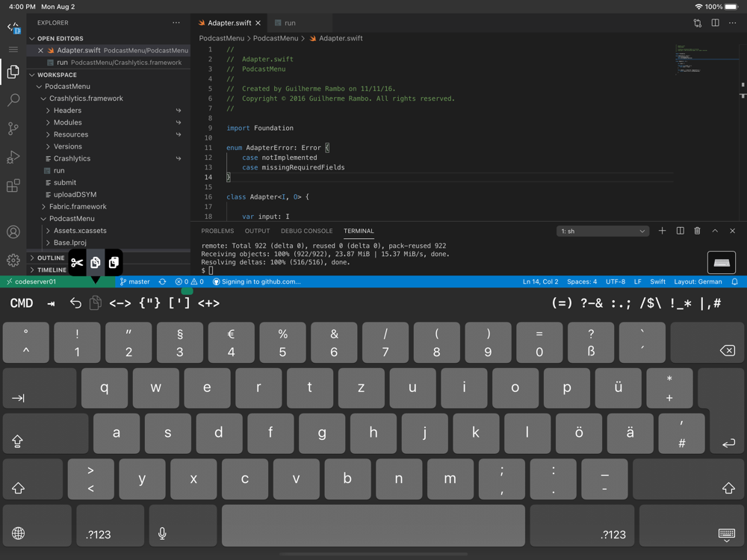Switch to the Problems panel tab
Screen dimensions: 747x560
click(217, 231)
